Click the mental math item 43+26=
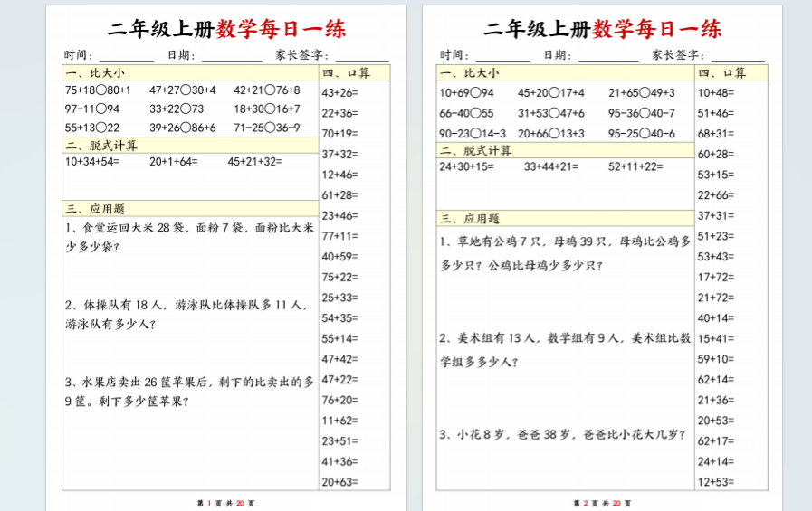Screen dimensions: 812x511 click(x=340, y=92)
